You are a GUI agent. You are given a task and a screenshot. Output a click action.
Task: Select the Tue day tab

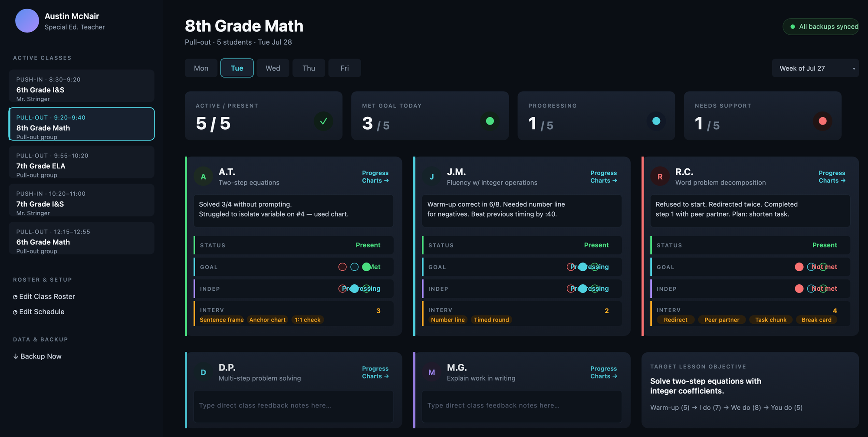coord(237,68)
